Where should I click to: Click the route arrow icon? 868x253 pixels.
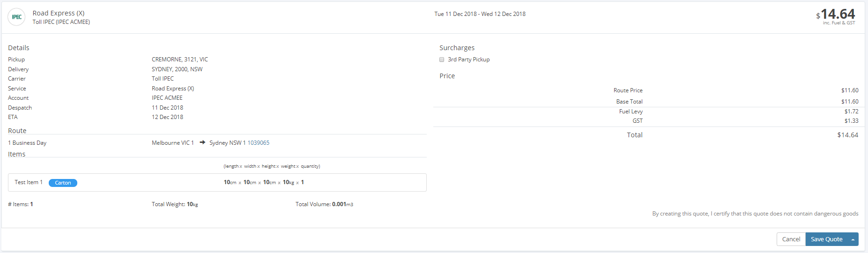[x=202, y=142]
